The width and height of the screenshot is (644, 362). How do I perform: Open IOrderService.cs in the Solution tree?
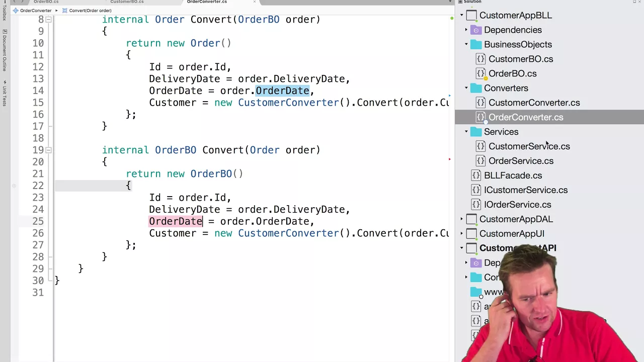click(x=517, y=205)
